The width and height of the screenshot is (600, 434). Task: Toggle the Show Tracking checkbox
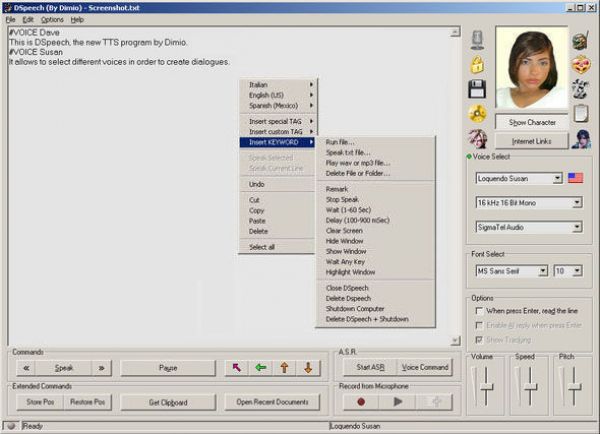pos(479,339)
